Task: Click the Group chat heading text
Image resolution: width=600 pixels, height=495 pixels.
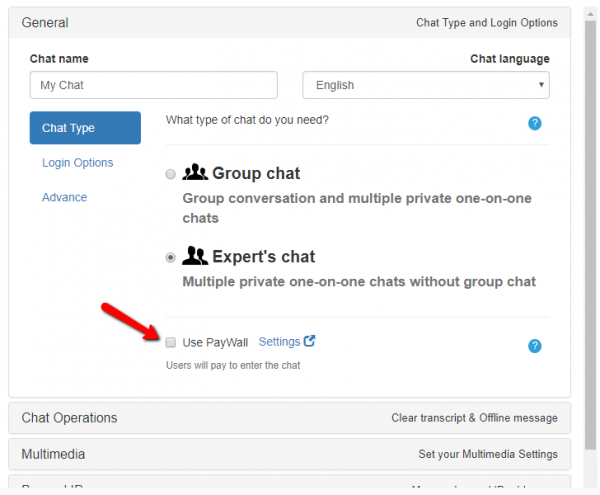Action: point(256,173)
